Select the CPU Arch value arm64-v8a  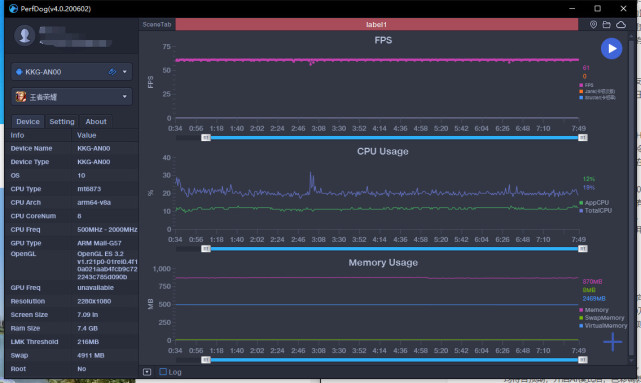click(x=94, y=202)
